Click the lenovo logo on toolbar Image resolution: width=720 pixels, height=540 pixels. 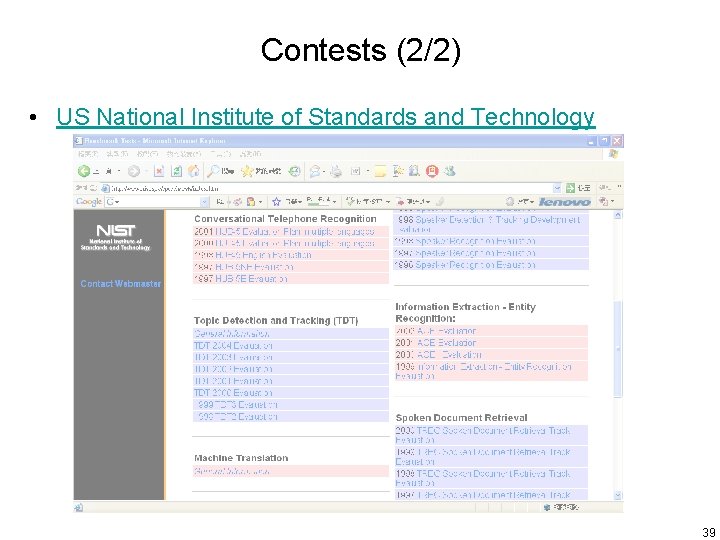[565, 202]
